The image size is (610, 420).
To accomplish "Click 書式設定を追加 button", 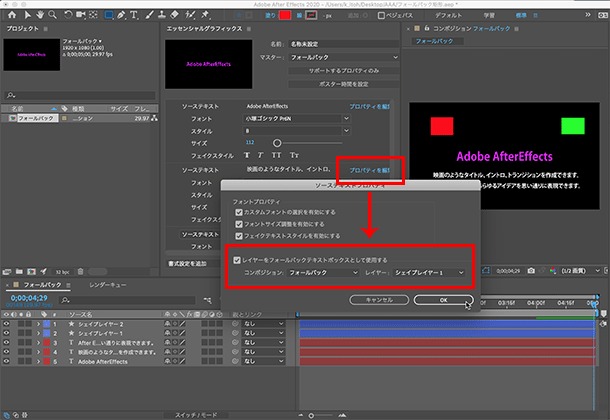I will click(188, 264).
